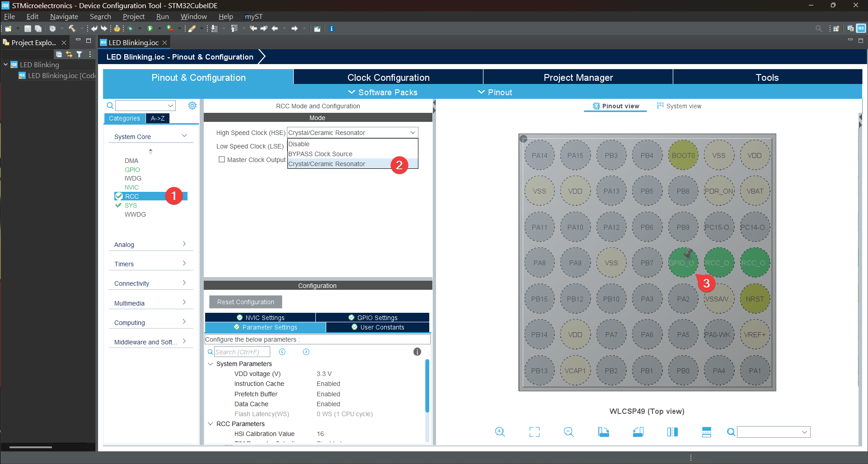Choose Disable in HSE dropdown list

[x=352, y=144]
